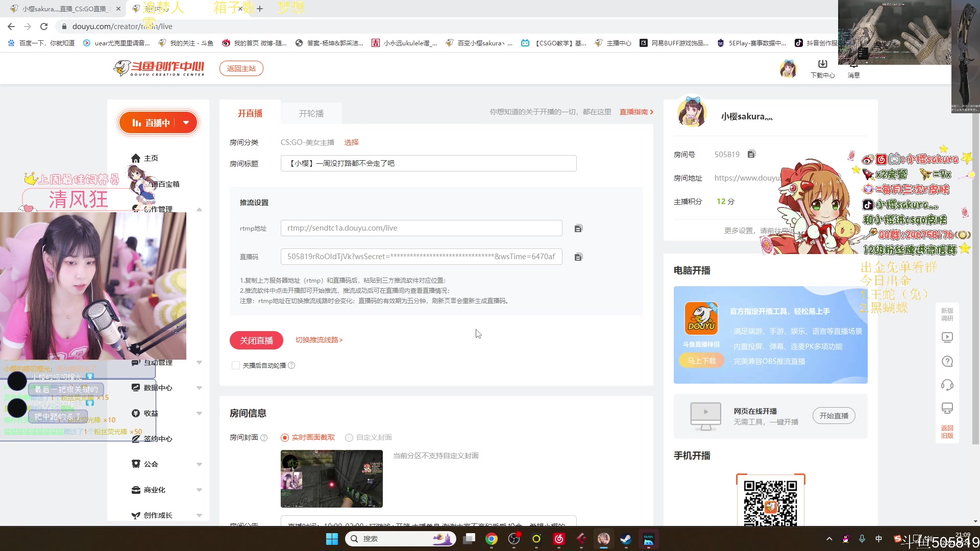Open the user avatar in header
The width and height of the screenshot is (980, 551).
coord(788,68)
